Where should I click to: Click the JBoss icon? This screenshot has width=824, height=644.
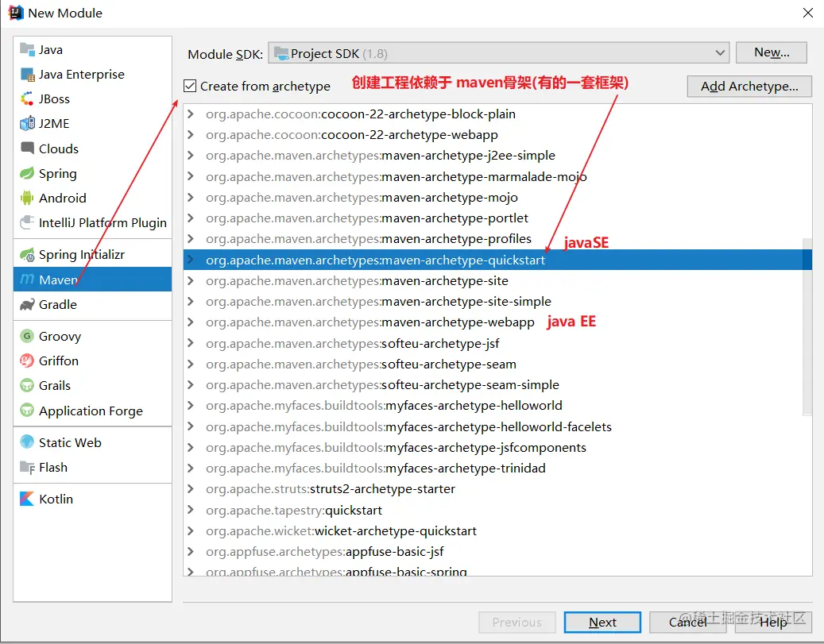(27, 98)
